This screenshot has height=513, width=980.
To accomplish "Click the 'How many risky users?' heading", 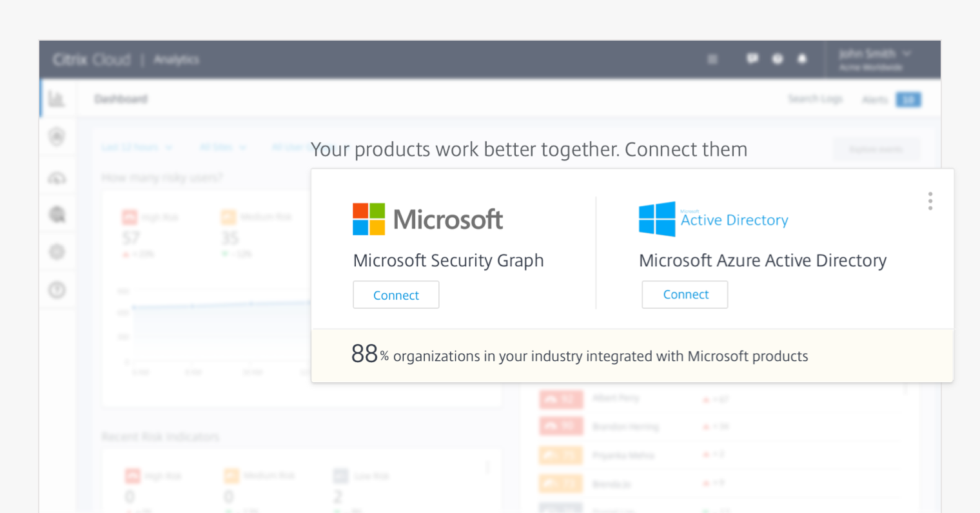I will (x=162, y=177).
